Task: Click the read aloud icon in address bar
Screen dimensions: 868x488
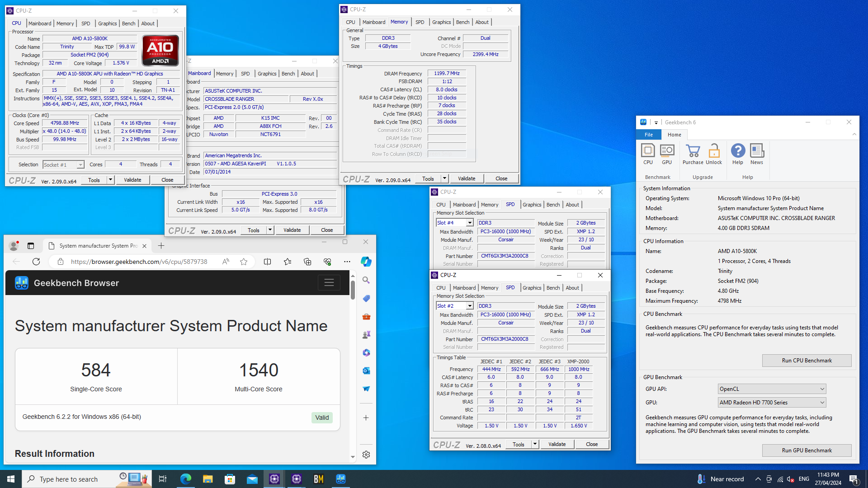Action: click(226, 262)
